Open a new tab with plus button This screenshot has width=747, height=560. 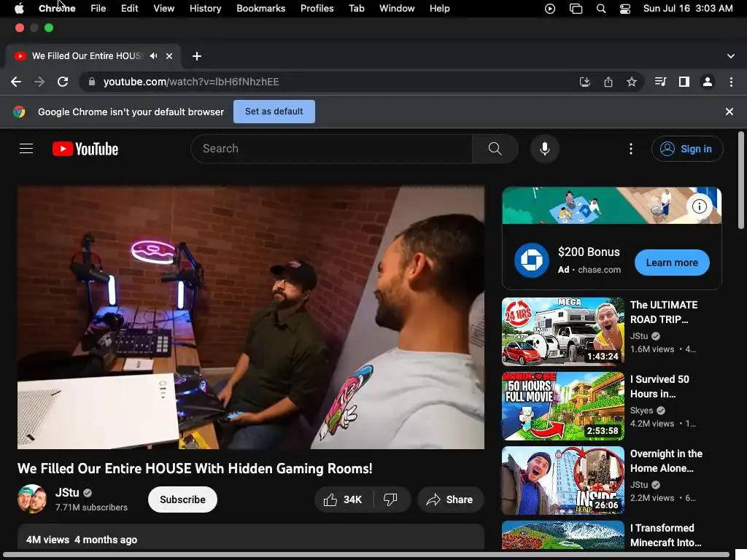197,56
